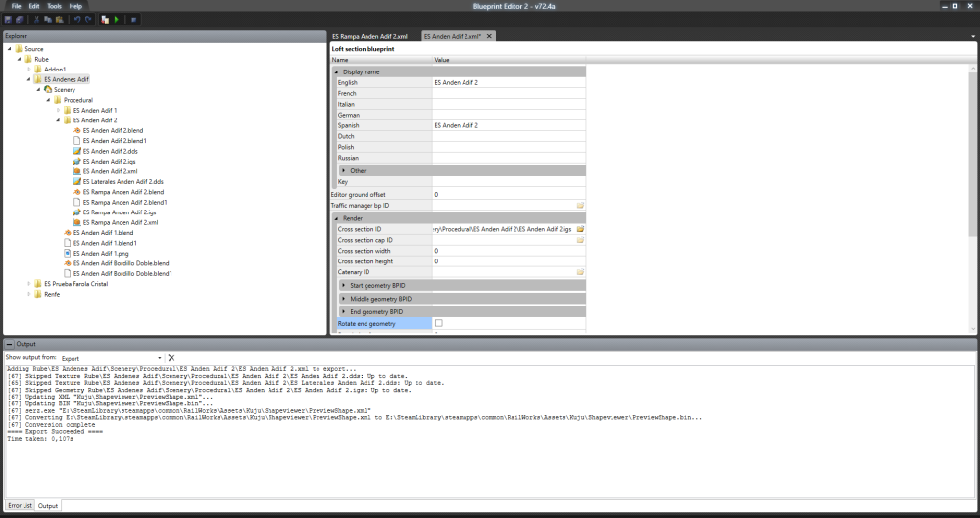The image size is (980, 518).
Task: Click the Save icon in the toolbar
Action: click(x=8, y=19)
